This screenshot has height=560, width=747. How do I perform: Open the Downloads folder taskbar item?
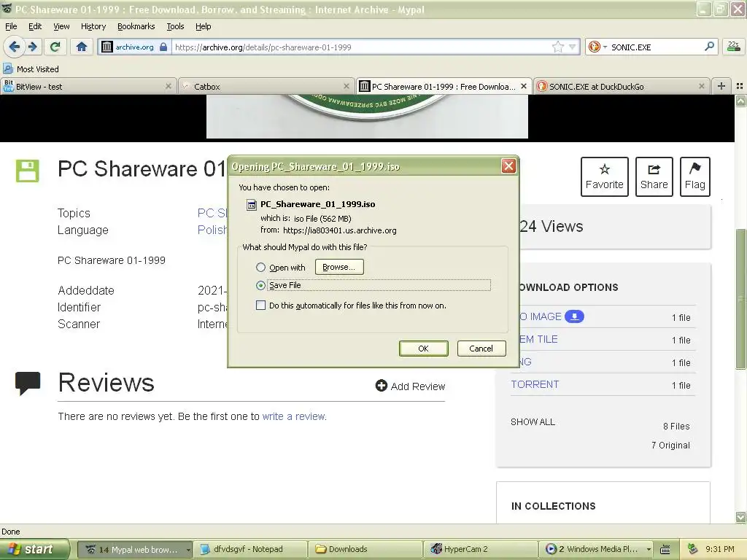click(x=365, y=550)
